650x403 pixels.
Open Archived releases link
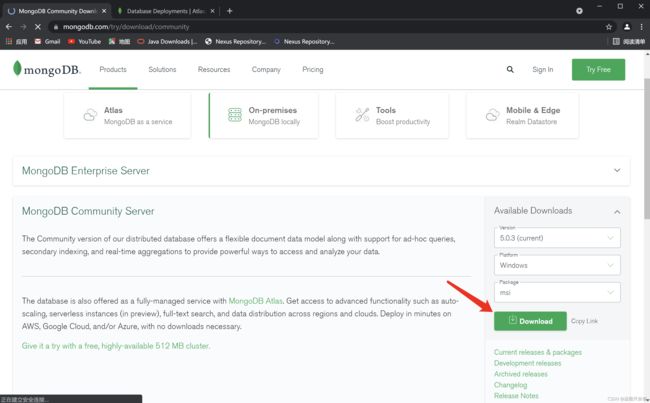521,374
